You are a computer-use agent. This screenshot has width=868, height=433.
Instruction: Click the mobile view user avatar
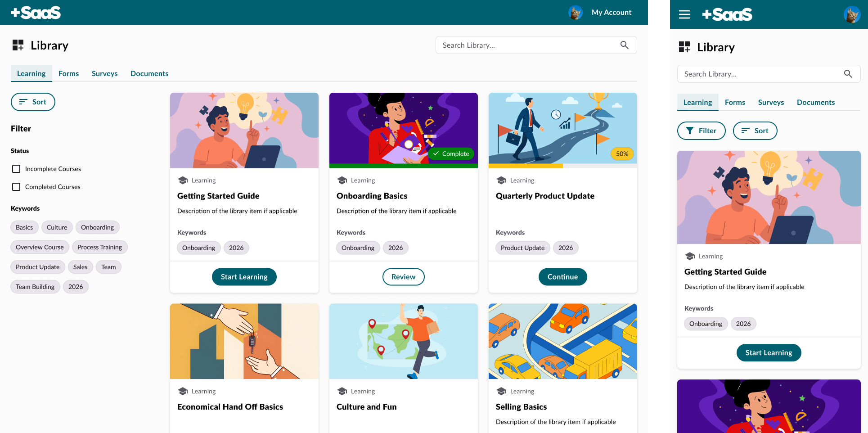pyautogui.click(x=852, y=14)
